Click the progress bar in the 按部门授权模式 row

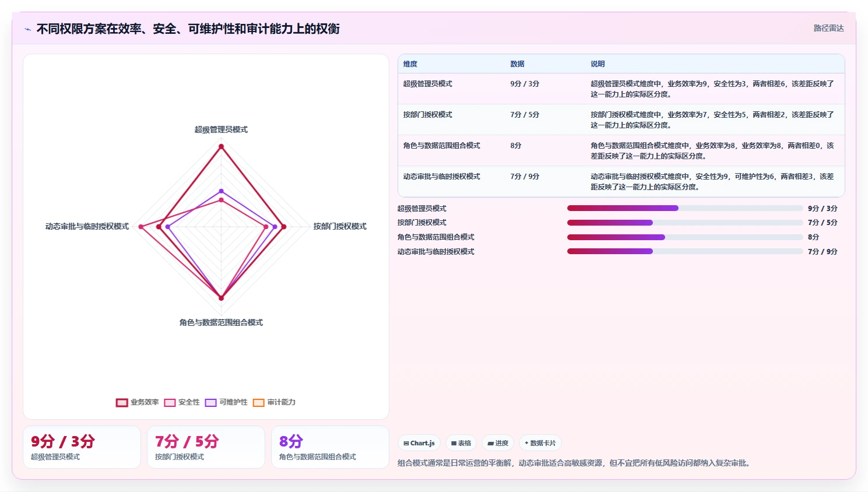pos(685,223)
